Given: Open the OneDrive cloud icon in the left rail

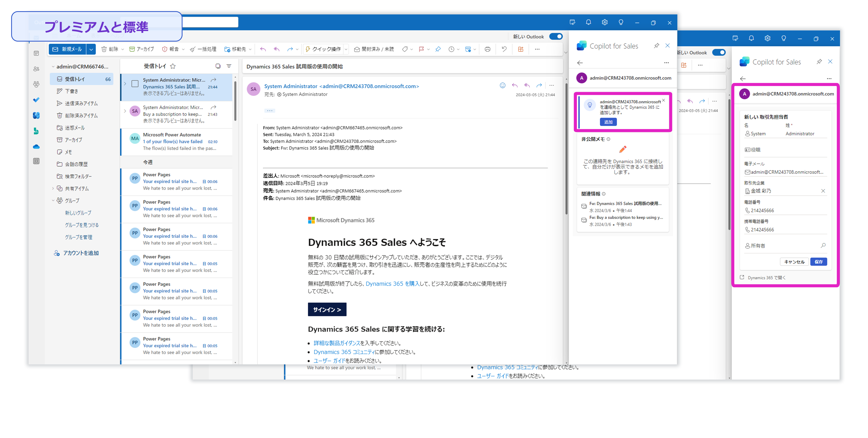Looking at the screenshot, I should 36,147.
